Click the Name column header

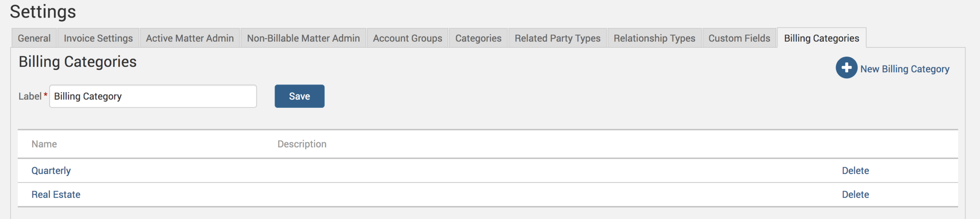click(x=44, y=144)
